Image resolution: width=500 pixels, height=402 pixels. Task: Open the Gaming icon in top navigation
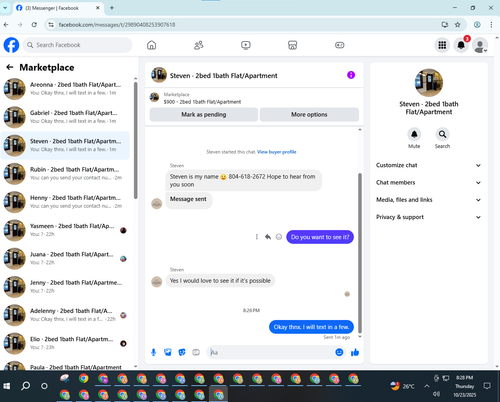click(x=340, y=45)
